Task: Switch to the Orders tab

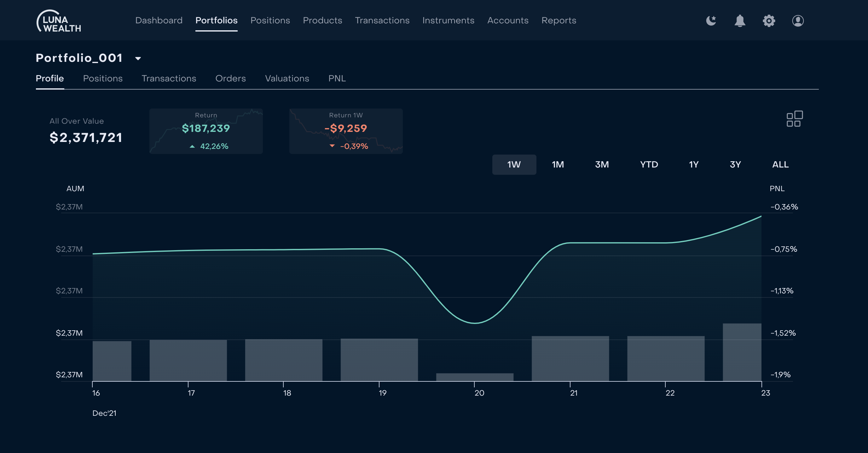Action: tap(230, 79)
